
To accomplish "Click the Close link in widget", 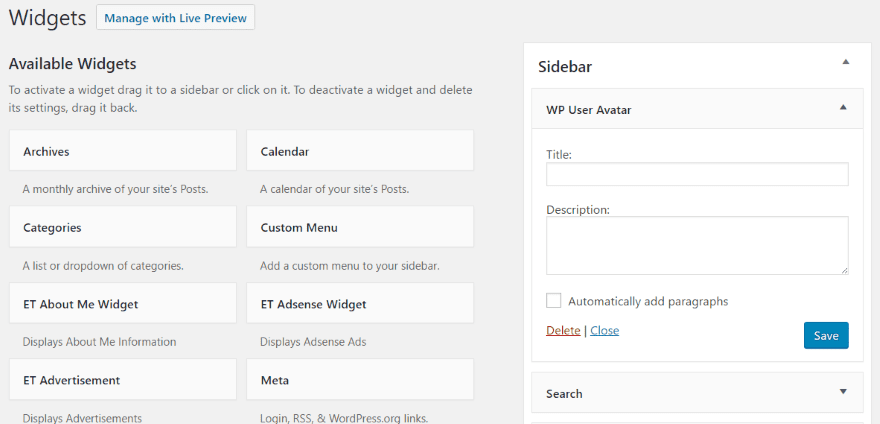I will 604,331.
